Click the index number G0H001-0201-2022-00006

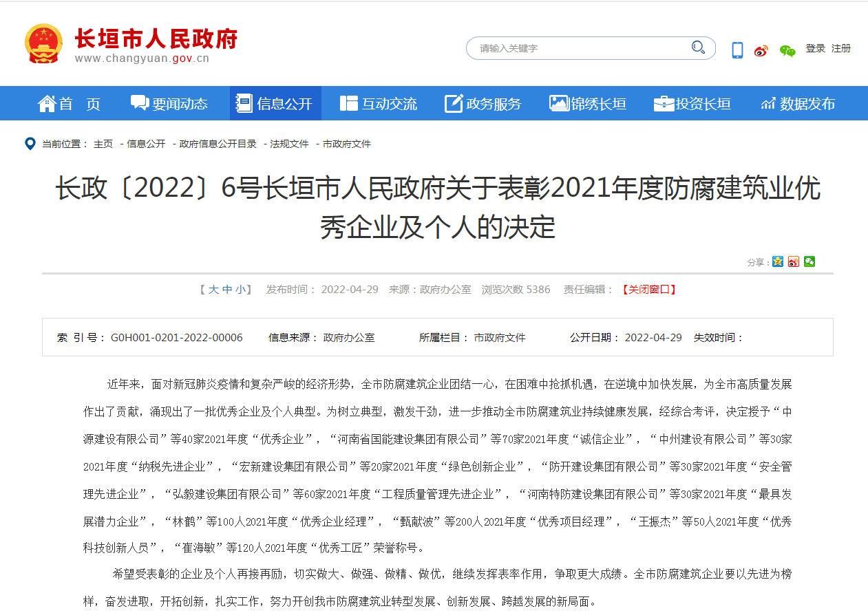pos(177,338)
